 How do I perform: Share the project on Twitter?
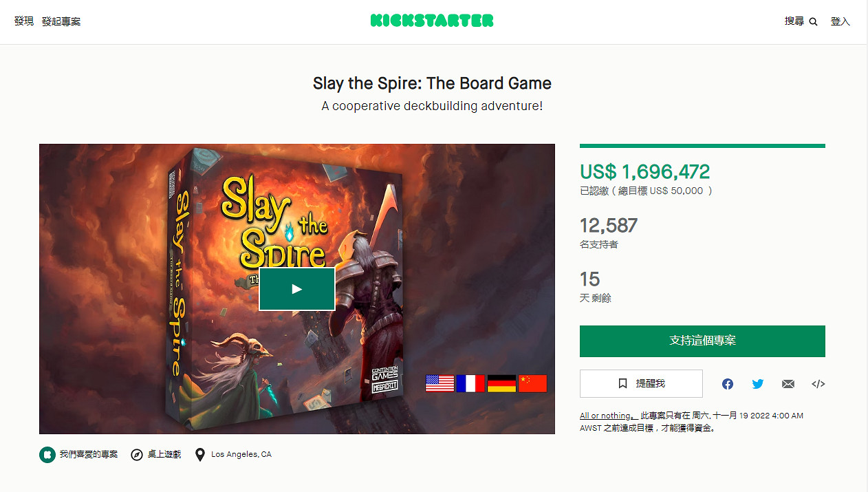757,384
